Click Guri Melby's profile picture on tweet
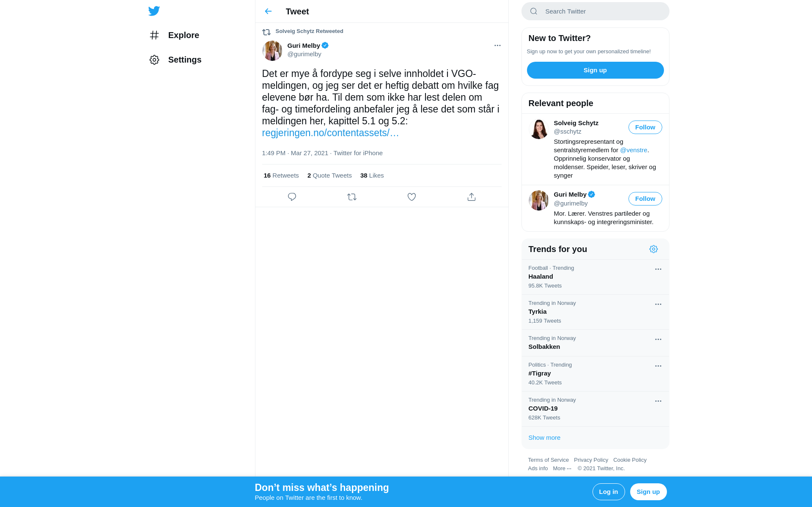Viewport: 812px width, 507px height. point(272,51)
